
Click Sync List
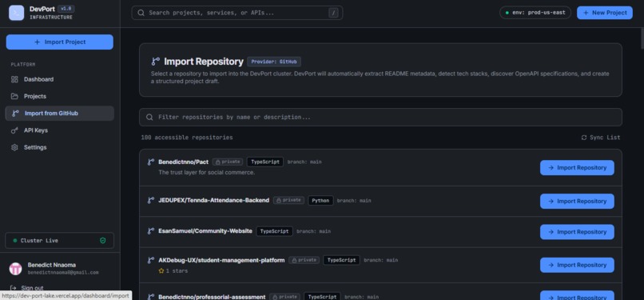click(x=601, y=138)
